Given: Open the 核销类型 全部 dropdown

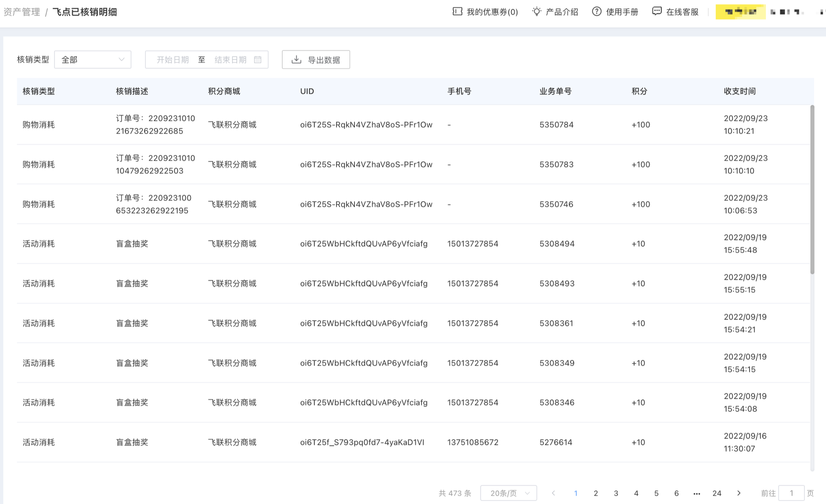Looking at the screenshot, I should tap(92, 60).
